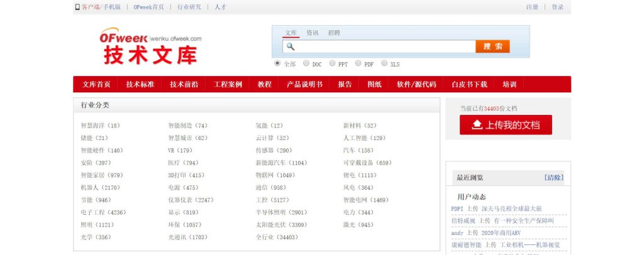Switch to the 招聘 search tab
Viewport: 644px width, 255px height.
(334, 33)
